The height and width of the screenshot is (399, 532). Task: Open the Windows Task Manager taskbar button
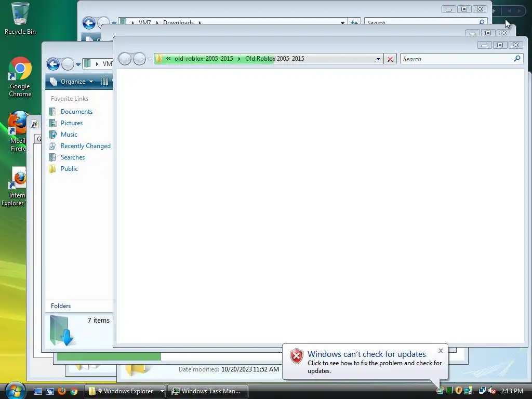[208, 391]
